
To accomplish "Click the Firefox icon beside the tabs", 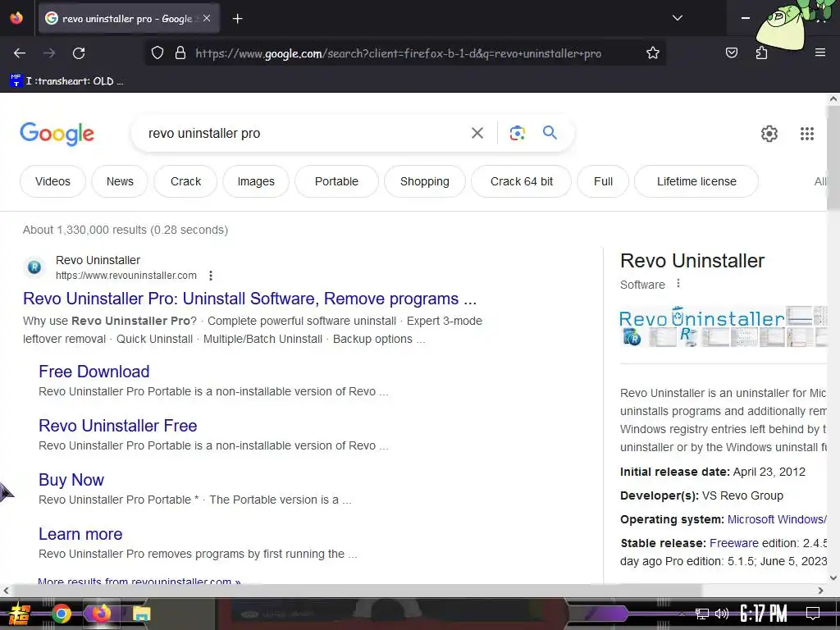I will click(16, 18).
